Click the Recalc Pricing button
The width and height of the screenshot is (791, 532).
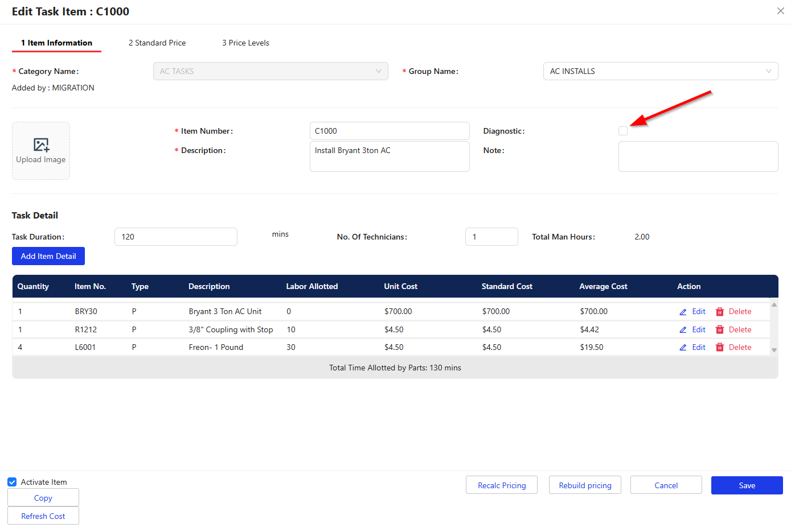(x=502, y=485)
